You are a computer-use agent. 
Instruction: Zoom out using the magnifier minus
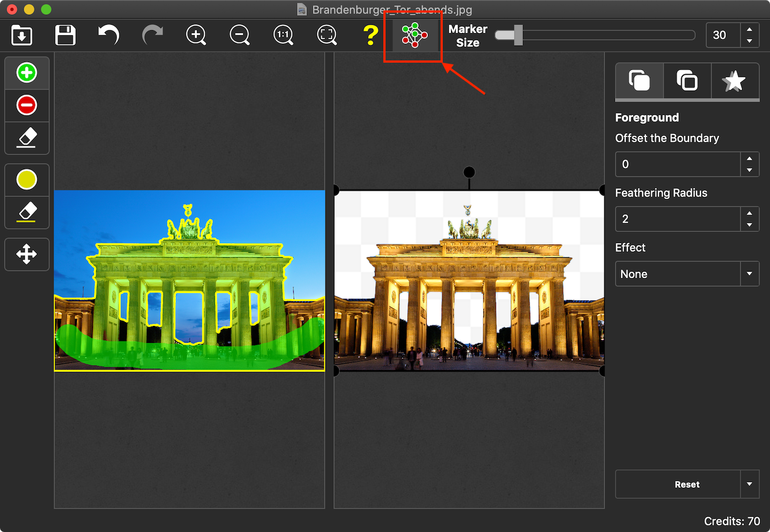[x=239, y=35]
